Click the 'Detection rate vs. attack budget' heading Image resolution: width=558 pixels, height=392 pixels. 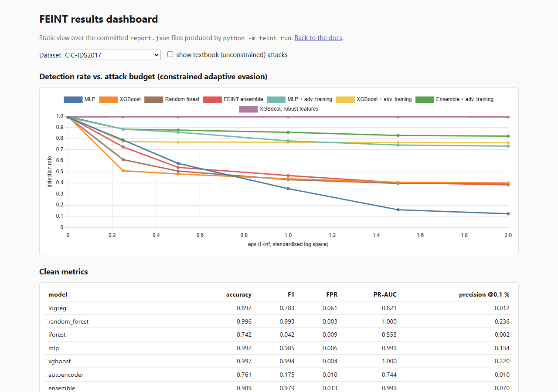coord(153,77)
